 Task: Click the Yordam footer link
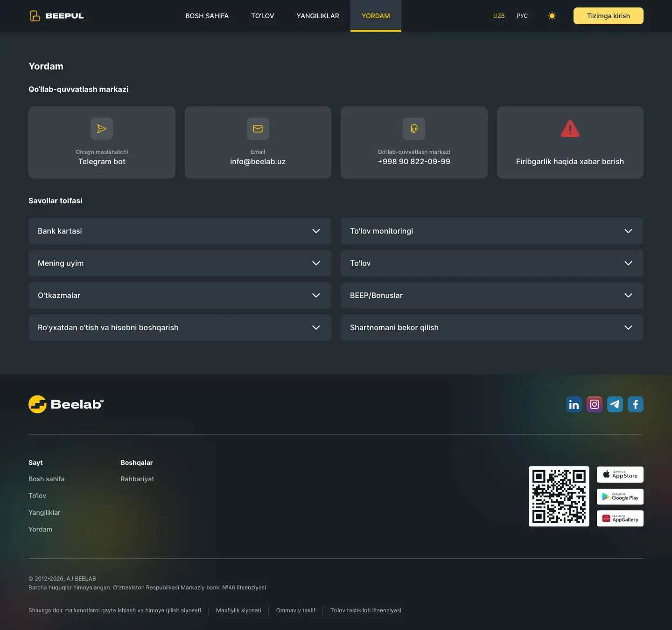coord(40,529)
